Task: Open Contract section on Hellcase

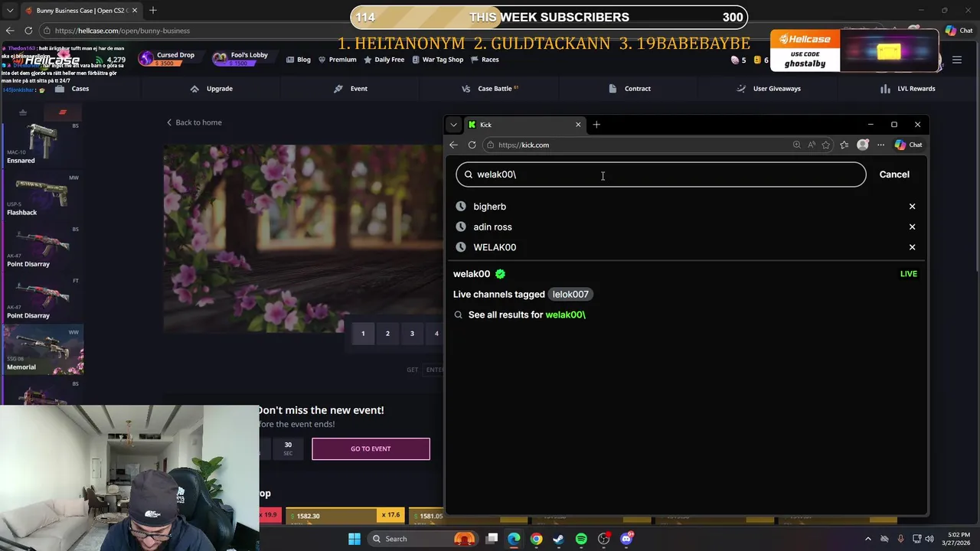Action: coord(629,89)
